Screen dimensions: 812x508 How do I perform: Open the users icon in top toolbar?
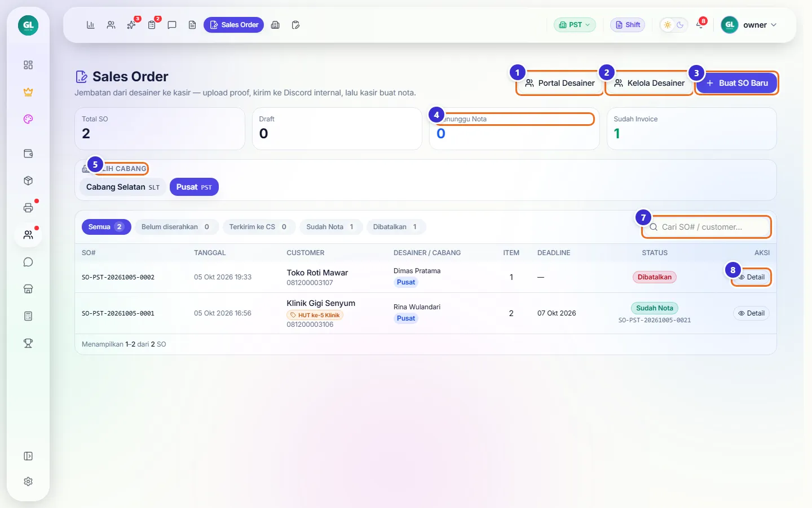[x=111, y=25]
